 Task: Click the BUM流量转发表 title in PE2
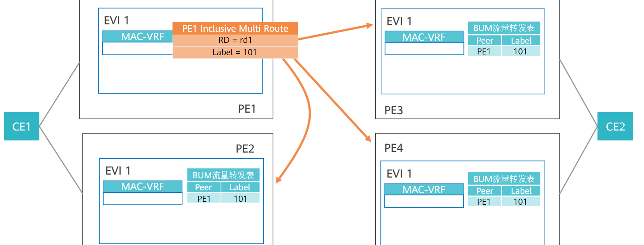[223, 175]
